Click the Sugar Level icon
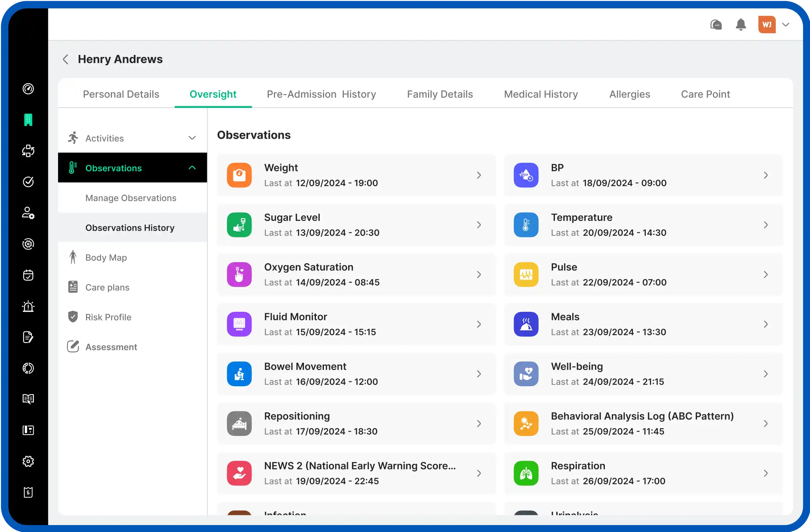Viewport: 810px width, 532px height. [x=239, y=225]
